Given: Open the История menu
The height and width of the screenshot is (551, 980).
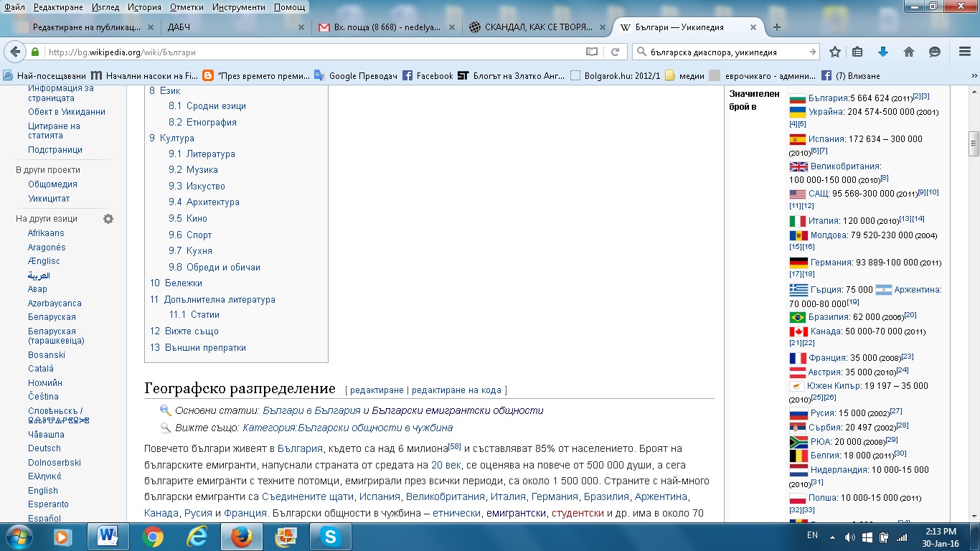Looking at the screenshot, I should coord(144,7).
